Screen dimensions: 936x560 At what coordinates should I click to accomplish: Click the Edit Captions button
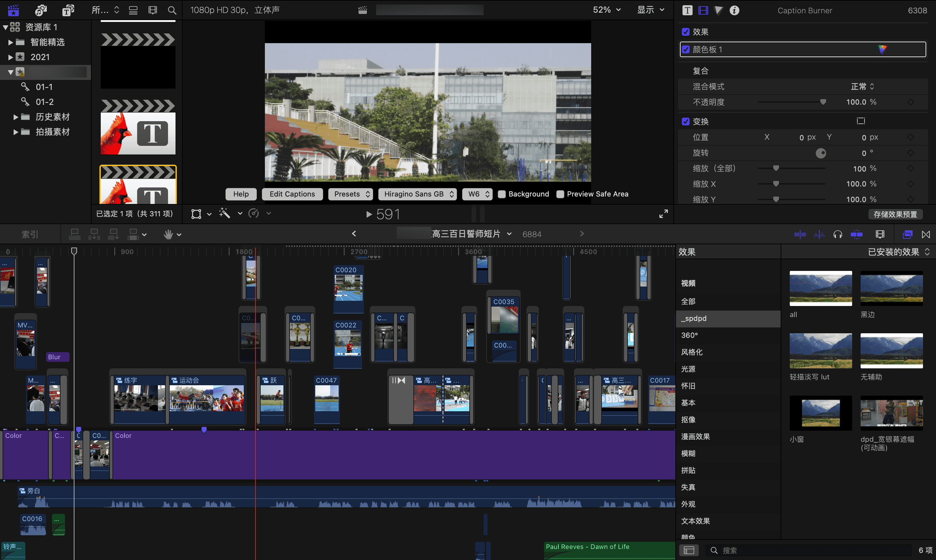[x=292, y=194]
